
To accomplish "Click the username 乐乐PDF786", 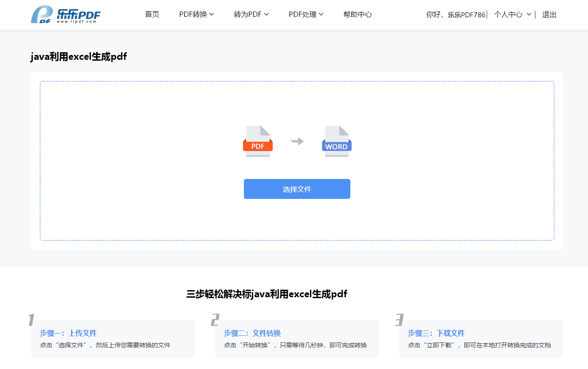I will click(466, 15).
